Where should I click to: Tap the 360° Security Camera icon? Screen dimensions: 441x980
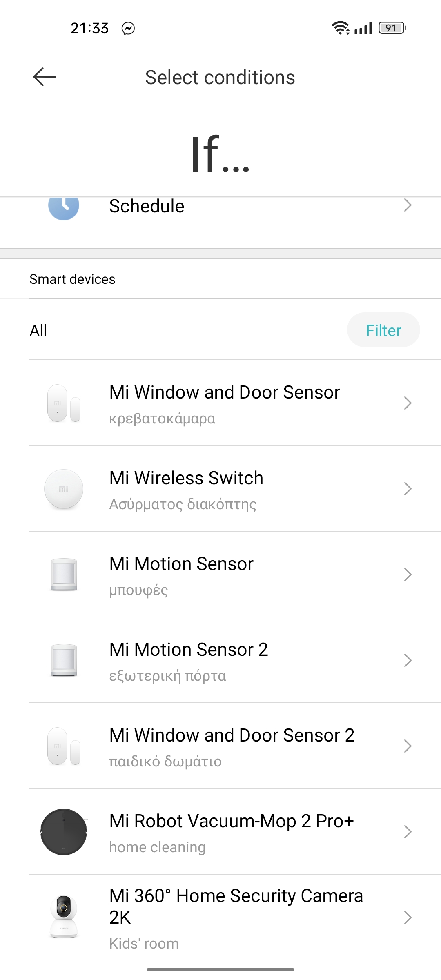click(64, 917)
